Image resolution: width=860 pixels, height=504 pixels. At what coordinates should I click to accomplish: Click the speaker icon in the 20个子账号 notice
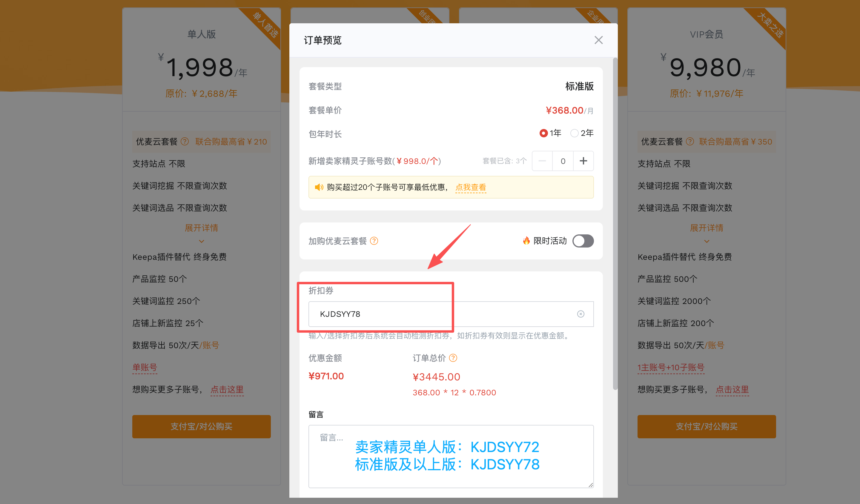click(x=319, y=187)
